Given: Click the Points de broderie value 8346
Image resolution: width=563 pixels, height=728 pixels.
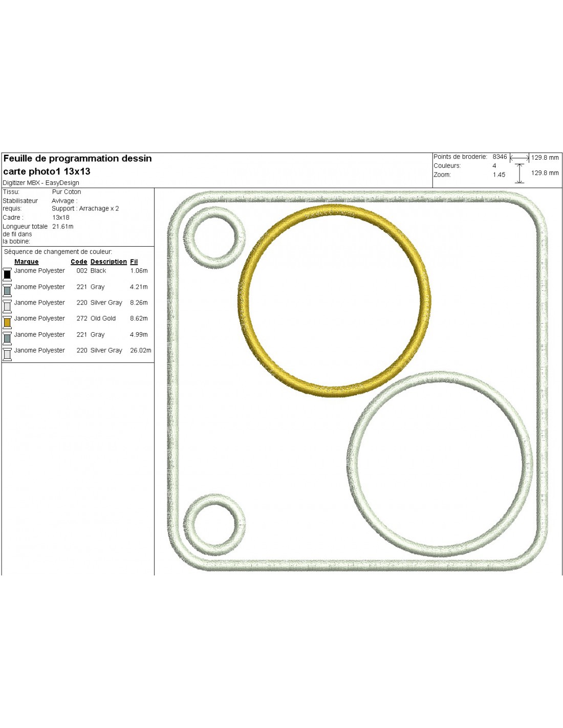Looking at the screenshot, I should click(500, 157).
